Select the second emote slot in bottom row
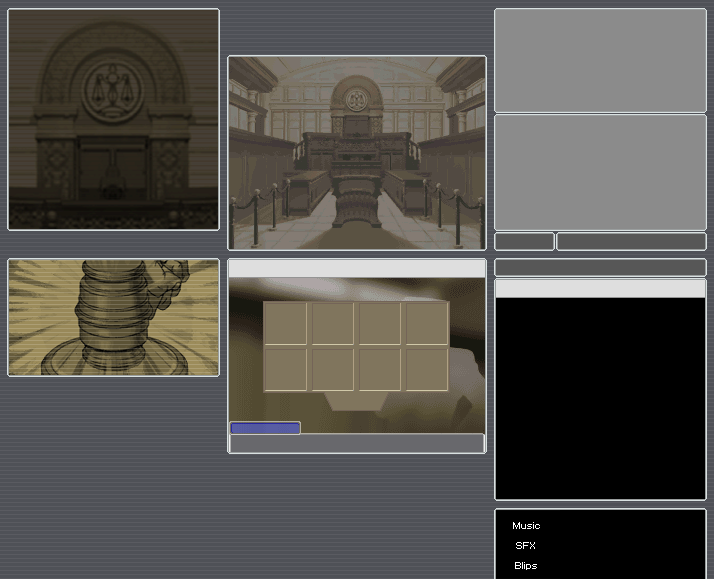This screenshot has height=579, width=714. (x=333, y=368)
